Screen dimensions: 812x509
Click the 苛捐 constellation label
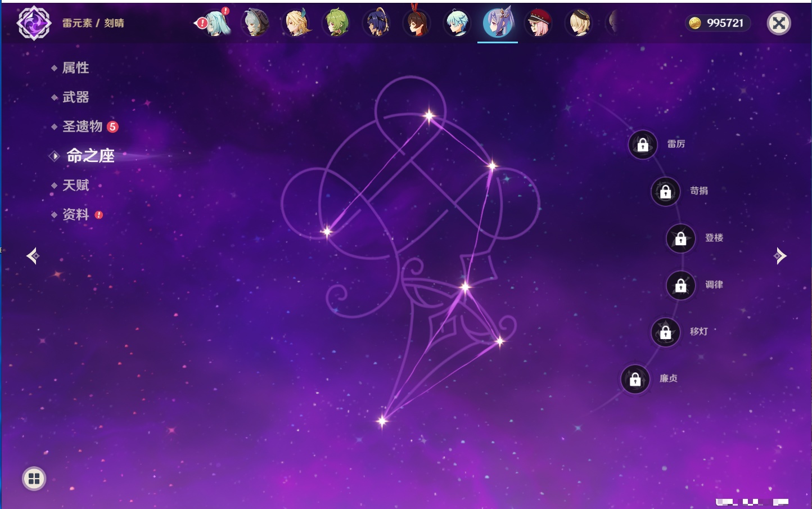(699, 191)
